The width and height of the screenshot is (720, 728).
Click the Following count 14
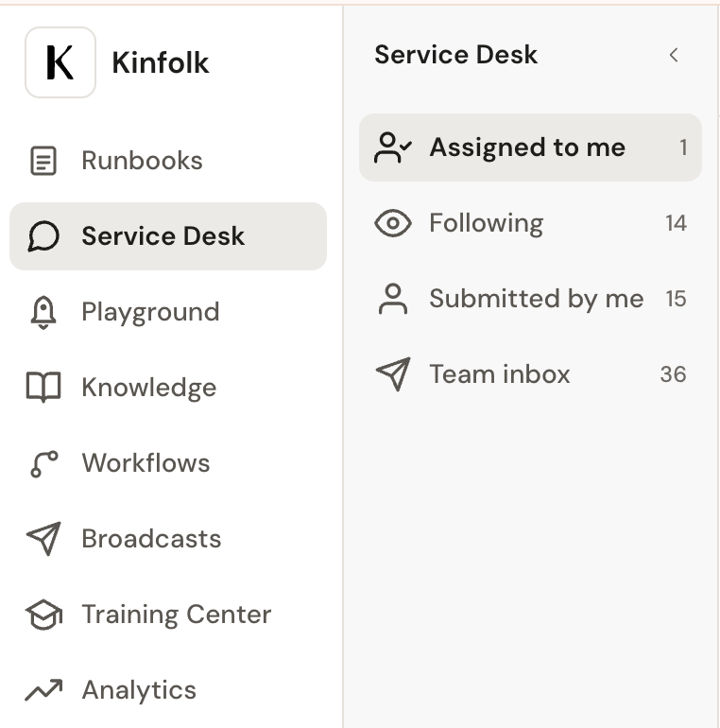pos(676,223)
